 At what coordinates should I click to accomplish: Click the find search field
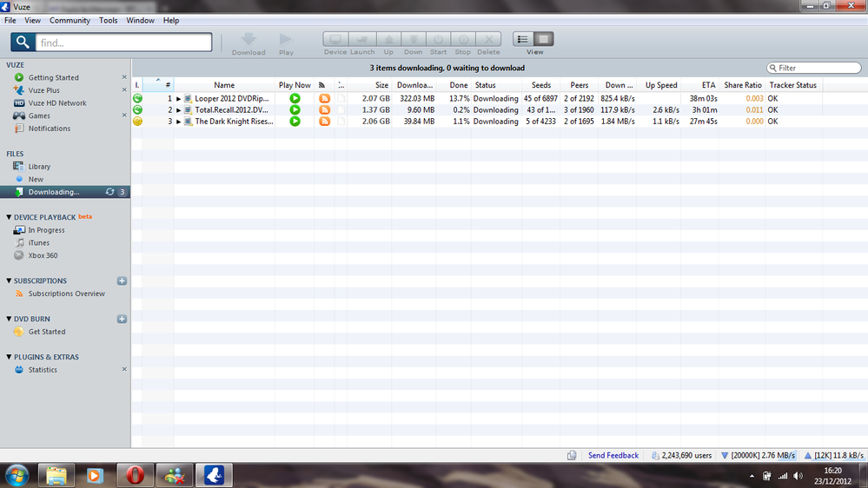click(123, 43)
